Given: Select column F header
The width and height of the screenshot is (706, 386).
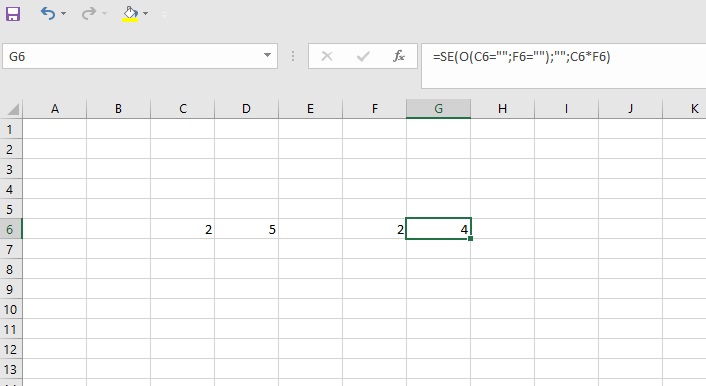Looking at the screenshot, I should click(374, 109).
